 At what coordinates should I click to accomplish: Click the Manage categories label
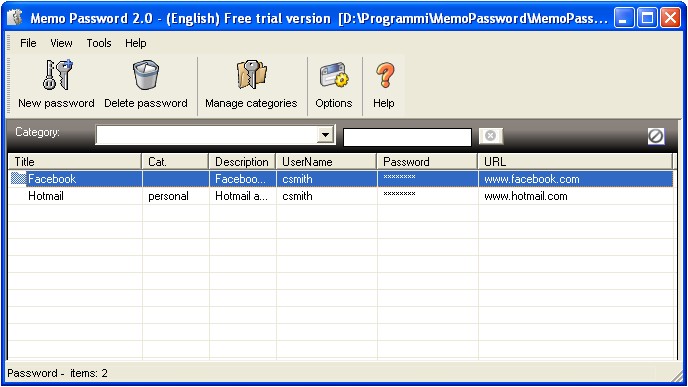[x=251, y=103]
